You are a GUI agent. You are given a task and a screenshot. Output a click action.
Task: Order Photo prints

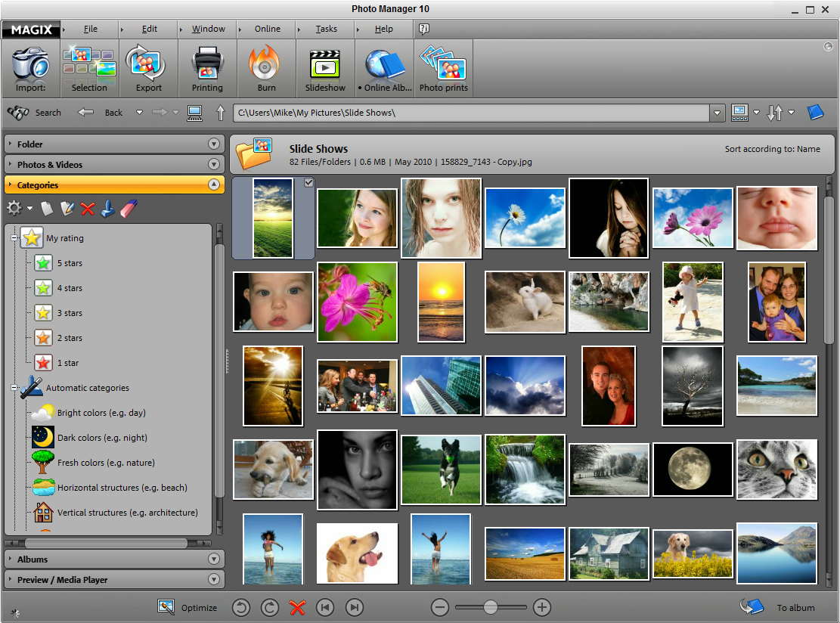coord(443,68)
